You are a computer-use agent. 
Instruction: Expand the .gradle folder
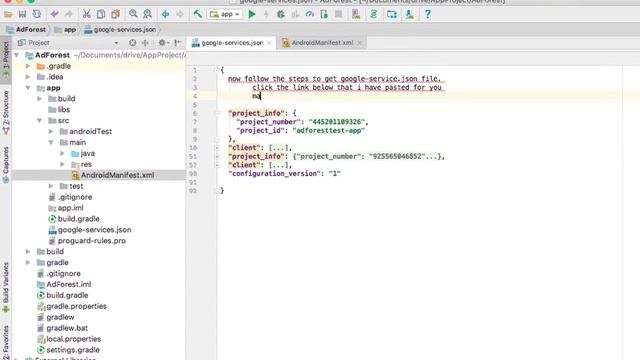(28, 66)
